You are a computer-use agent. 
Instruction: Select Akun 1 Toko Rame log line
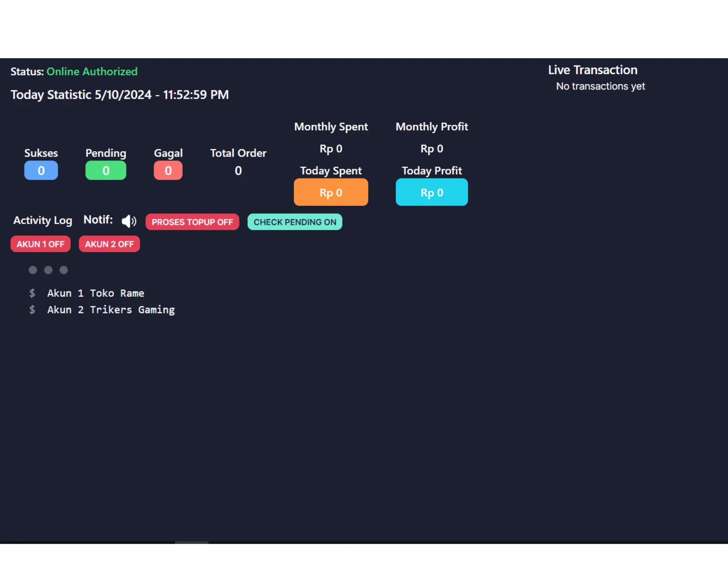point(95,293)
